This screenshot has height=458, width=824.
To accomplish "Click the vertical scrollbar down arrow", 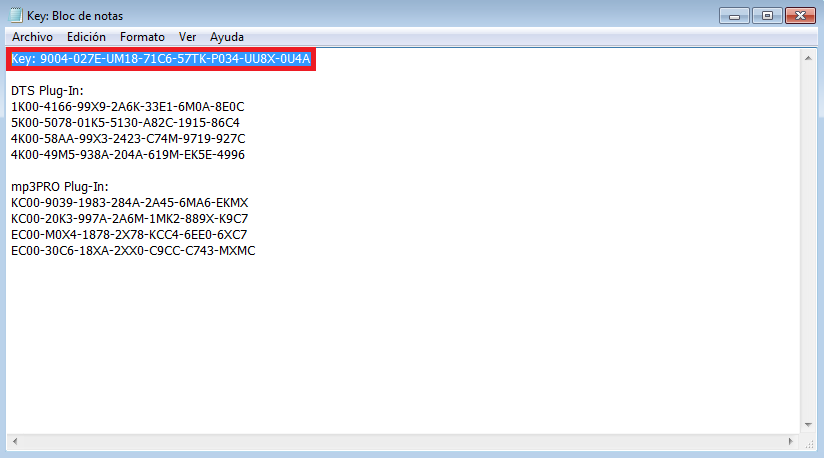I will point(808,424).
